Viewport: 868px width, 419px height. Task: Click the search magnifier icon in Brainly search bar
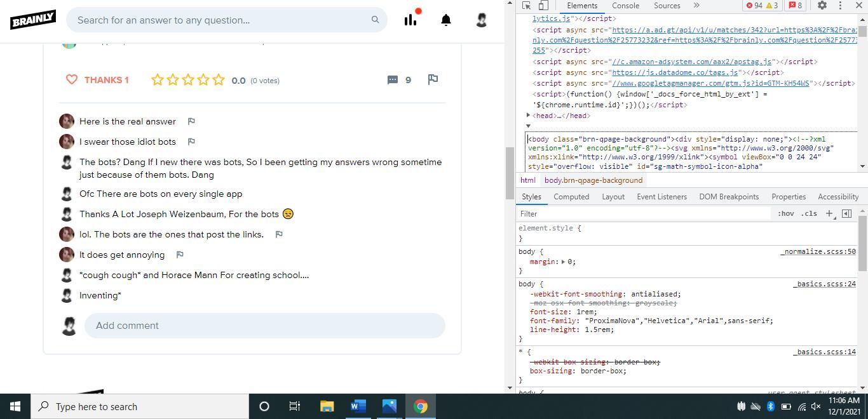(375, 20)
